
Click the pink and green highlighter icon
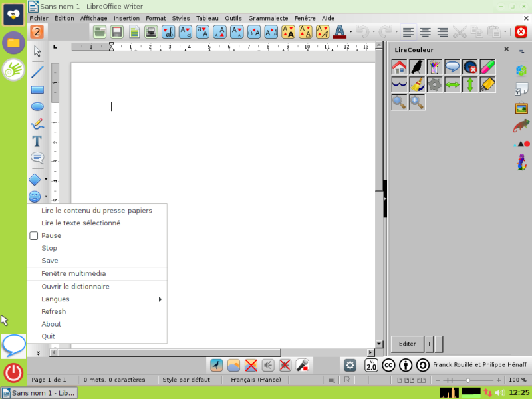(x=487, y=67)
